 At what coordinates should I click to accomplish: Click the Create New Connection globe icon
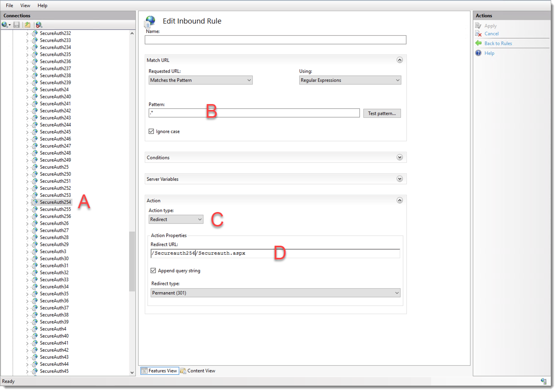coord(5,25)
